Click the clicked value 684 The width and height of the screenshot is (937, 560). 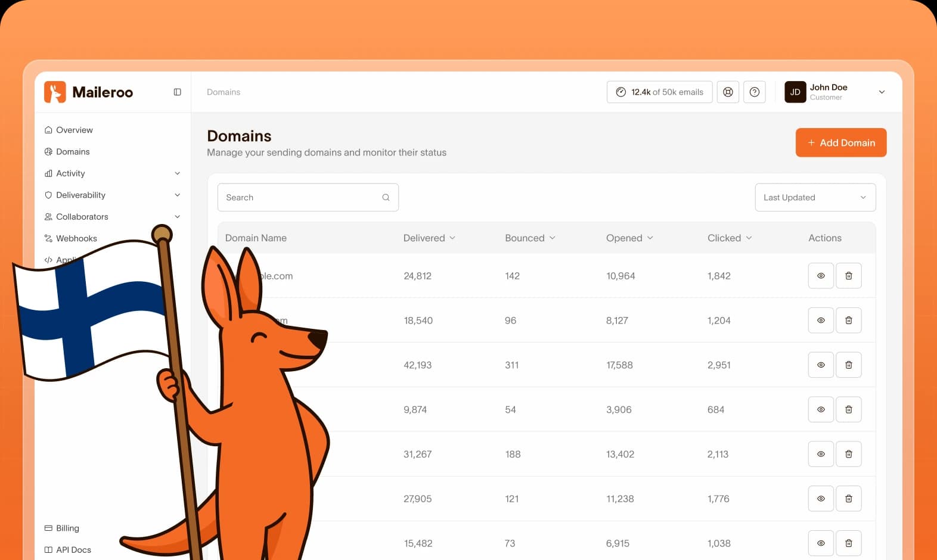[x=716, y=410]
